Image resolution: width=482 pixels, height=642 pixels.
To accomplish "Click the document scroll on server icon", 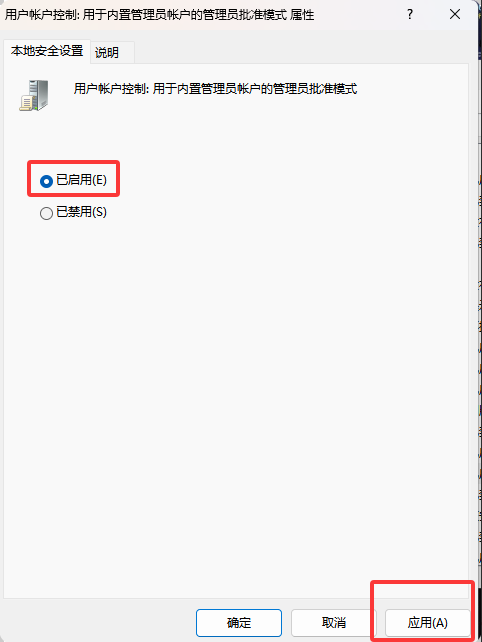I will click(x=26, y=103).
